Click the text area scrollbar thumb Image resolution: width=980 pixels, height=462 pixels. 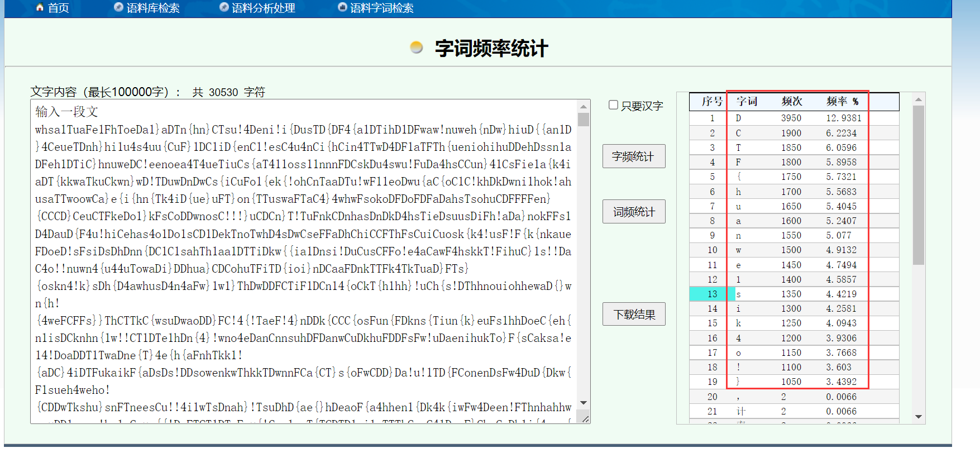click(x=584, y=120)
